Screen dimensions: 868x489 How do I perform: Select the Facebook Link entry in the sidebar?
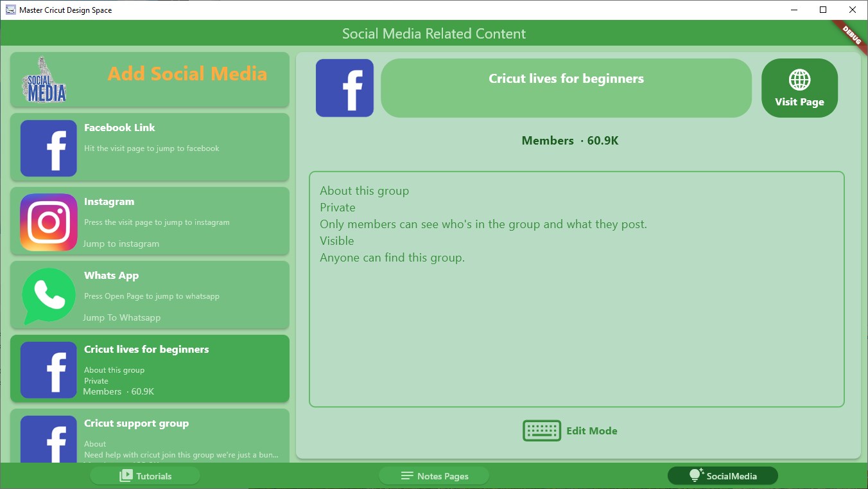point(149,148)
